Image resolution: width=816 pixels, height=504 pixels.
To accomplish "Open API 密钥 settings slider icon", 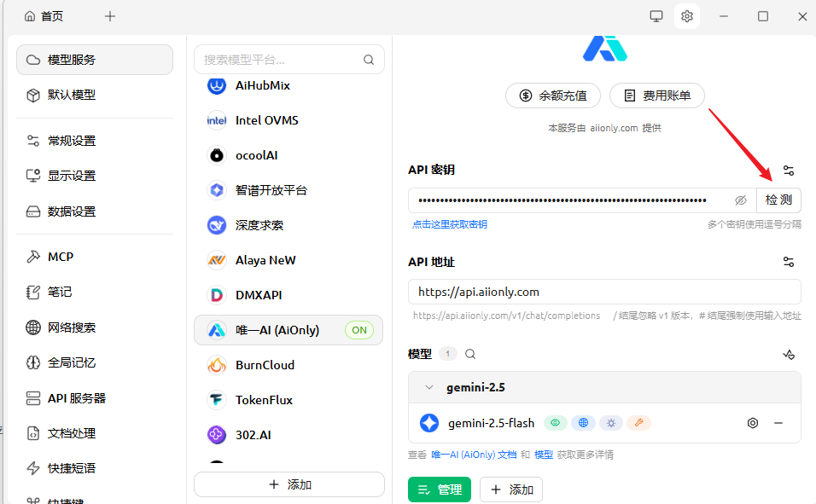I will (x=789, y=170).
